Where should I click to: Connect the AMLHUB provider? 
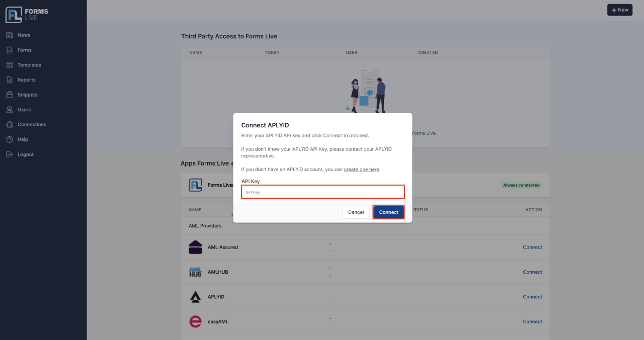pyautogui.click(x=532, y=272)
